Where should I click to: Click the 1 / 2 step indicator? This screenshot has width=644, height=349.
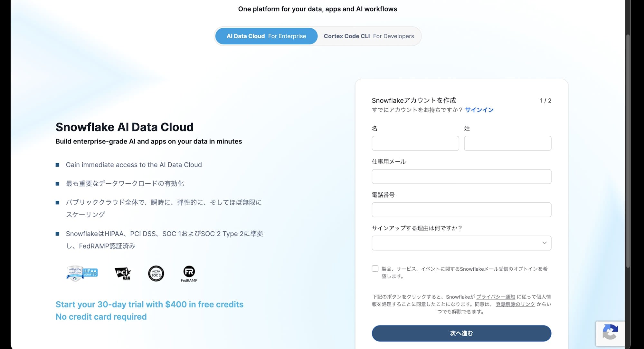[x=545, y=101]
